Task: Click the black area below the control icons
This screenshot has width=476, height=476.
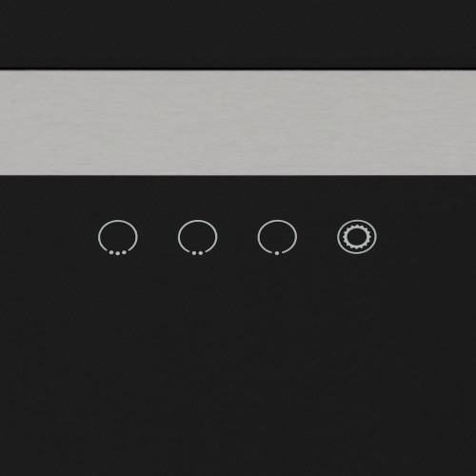Action: point(238,365)
